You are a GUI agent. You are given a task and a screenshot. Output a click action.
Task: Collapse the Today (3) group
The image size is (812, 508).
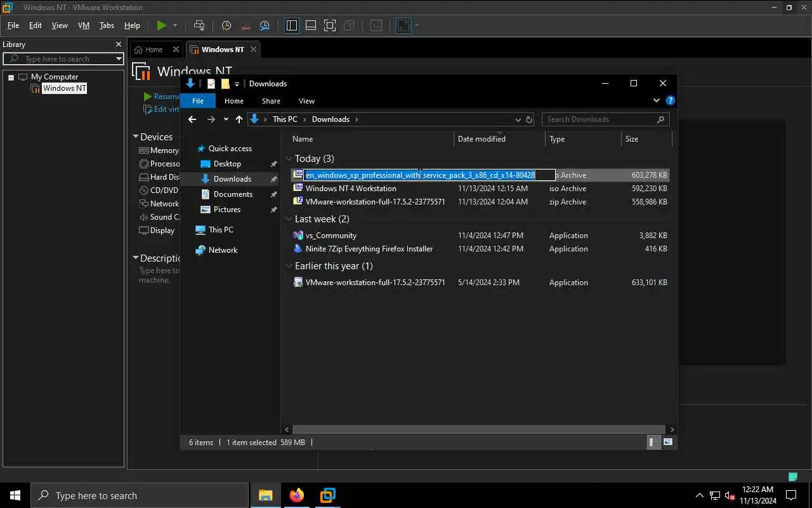pos(289,159)
